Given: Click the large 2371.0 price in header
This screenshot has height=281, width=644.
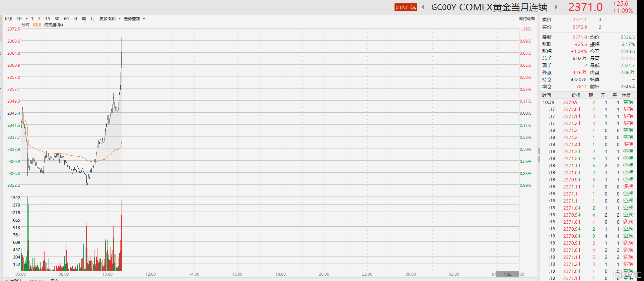Looking at the screenshot, I should (585, 7).
